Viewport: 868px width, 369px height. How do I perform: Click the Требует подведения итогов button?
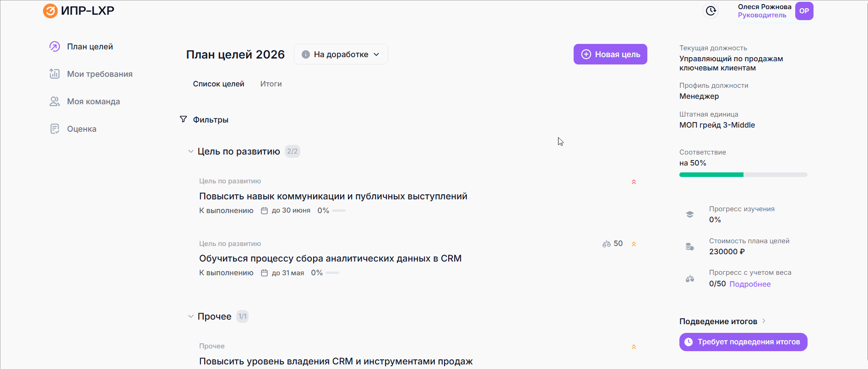pyautogui.click(x=743, y=342)
